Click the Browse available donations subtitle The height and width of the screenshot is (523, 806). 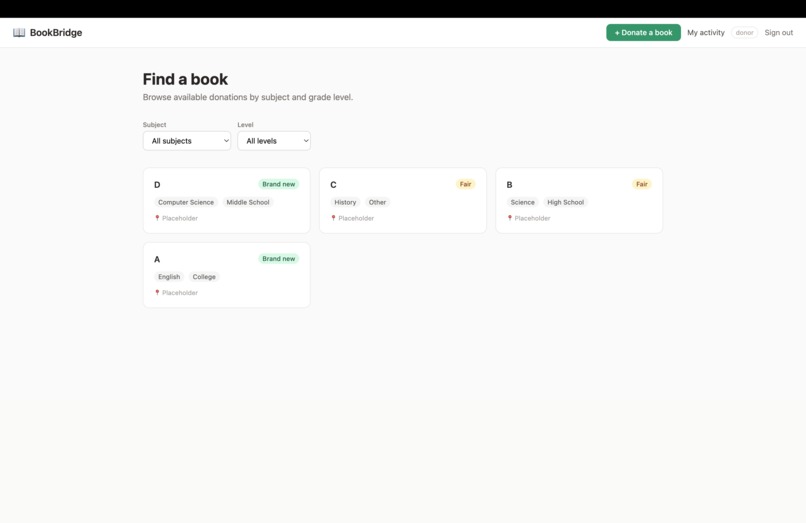[x=248, y=97]
